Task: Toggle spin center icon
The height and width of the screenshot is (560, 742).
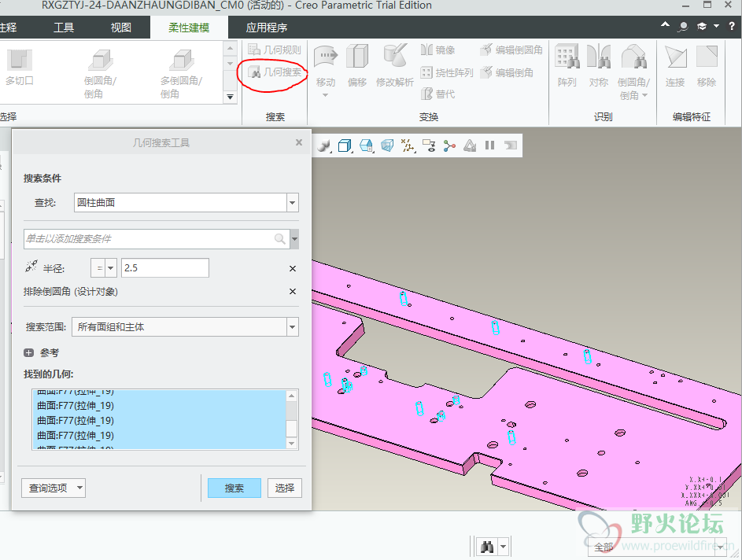Action: point(449,146)
